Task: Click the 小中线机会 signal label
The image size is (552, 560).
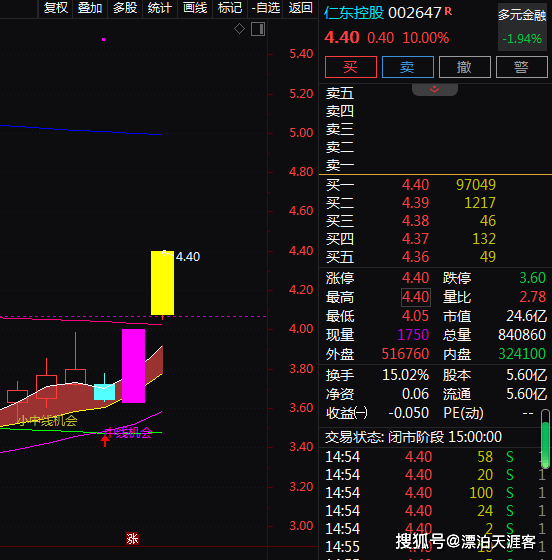Action: 47,421
